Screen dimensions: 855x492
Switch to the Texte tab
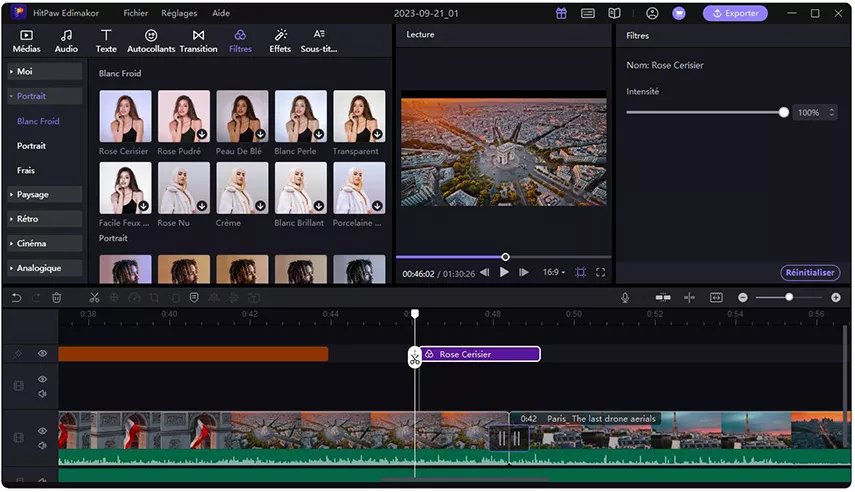click(x=106, y=41)
